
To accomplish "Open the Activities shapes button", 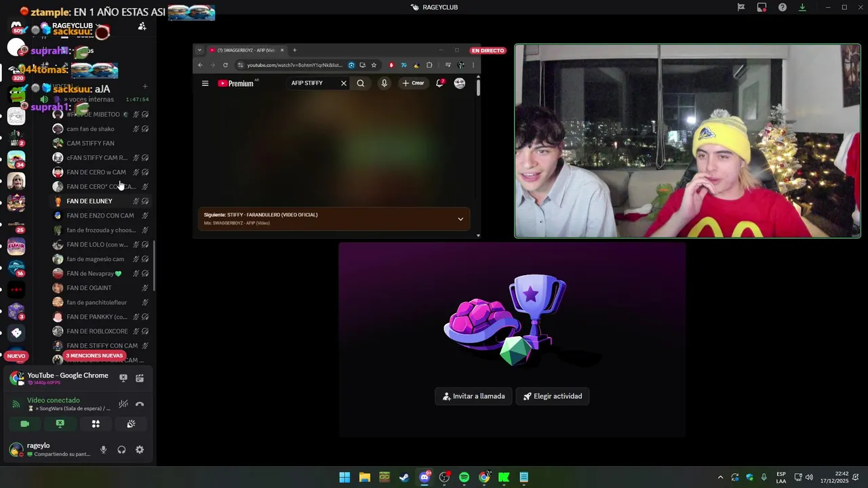I will pyautogui.click(x=96, y=424).
